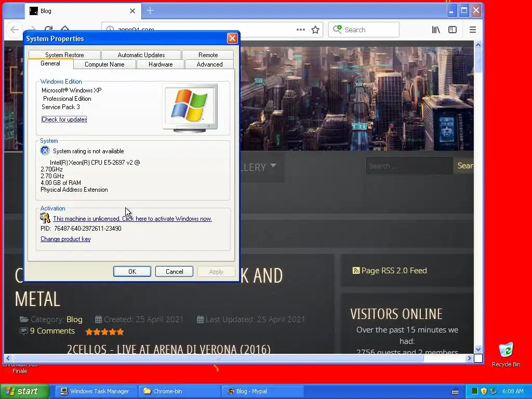The height and width of the screenshot is (399, 532).
Task: Open page actions three-dot menu
Action: [301, 30]
